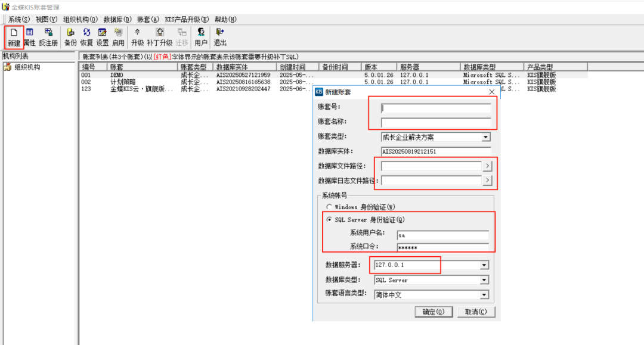Click the 新建 toolbar icon
Viewport: 644px width, 345px height.
tap(14, 37)
